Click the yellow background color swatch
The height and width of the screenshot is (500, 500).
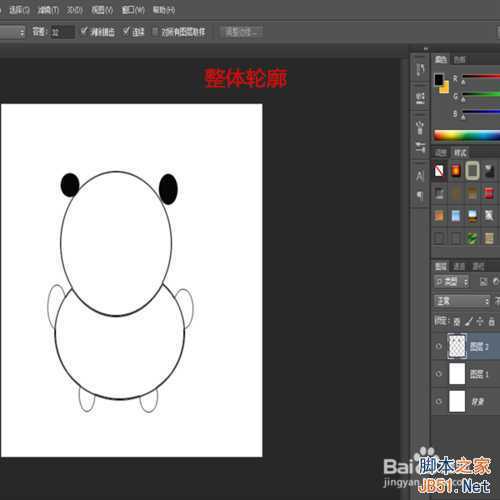445,88
